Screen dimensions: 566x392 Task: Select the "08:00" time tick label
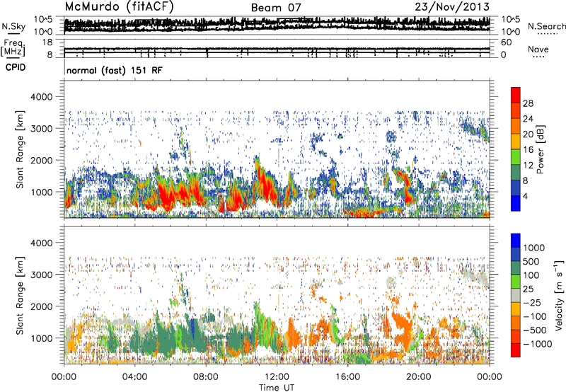coord(206,377)
